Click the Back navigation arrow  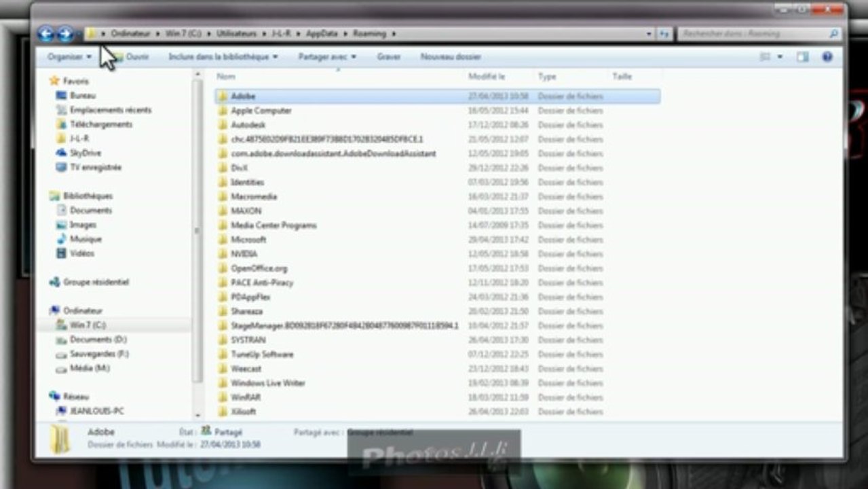point(45,33)
